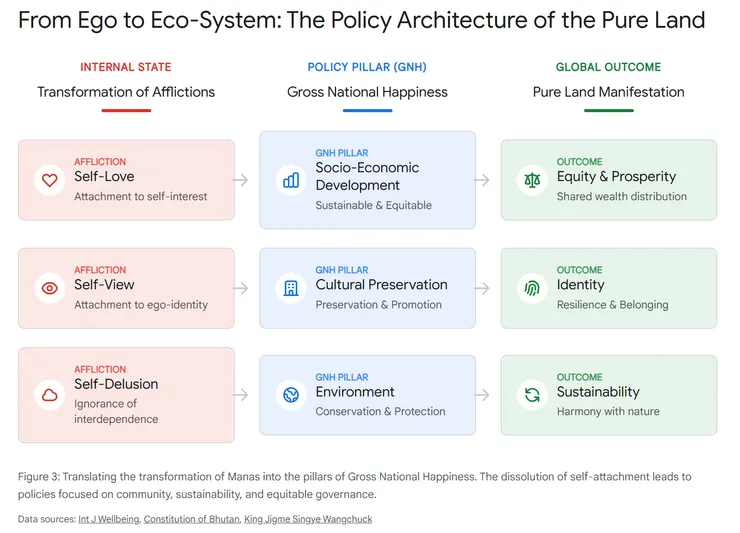Click the bar chart Socio-Economic Development icon

tap(291, 180)
